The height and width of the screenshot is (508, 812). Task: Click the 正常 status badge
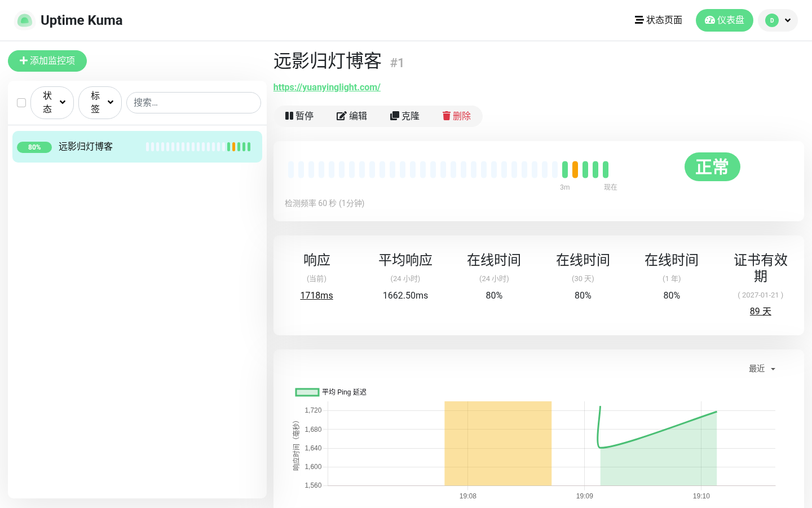pos(712,167)
